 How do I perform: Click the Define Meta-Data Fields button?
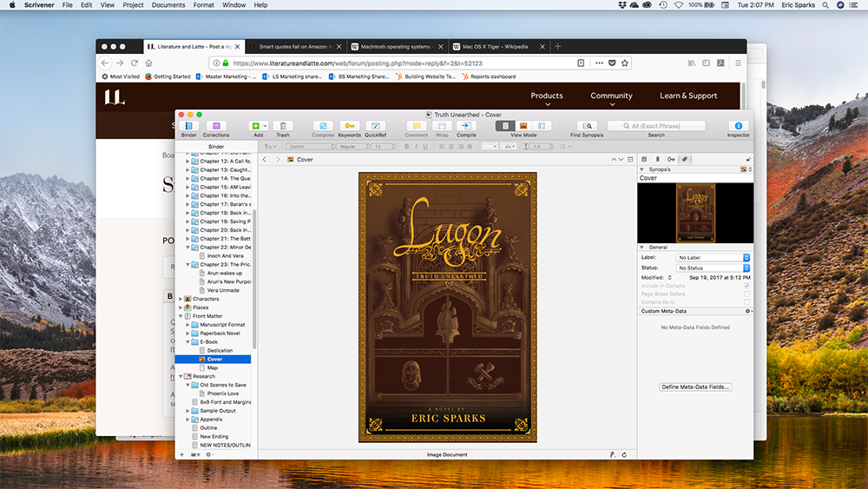pyautogui.click(x=695, y=387)
